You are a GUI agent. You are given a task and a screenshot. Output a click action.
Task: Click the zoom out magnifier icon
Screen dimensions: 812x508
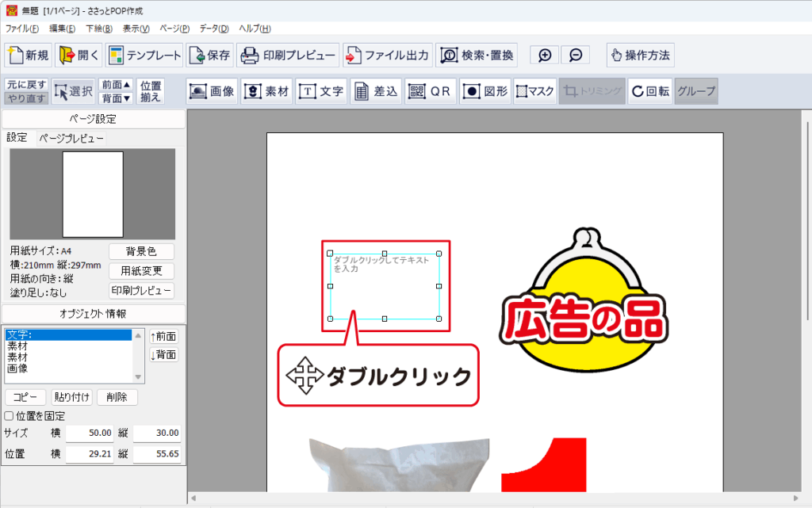pos(576,55)
